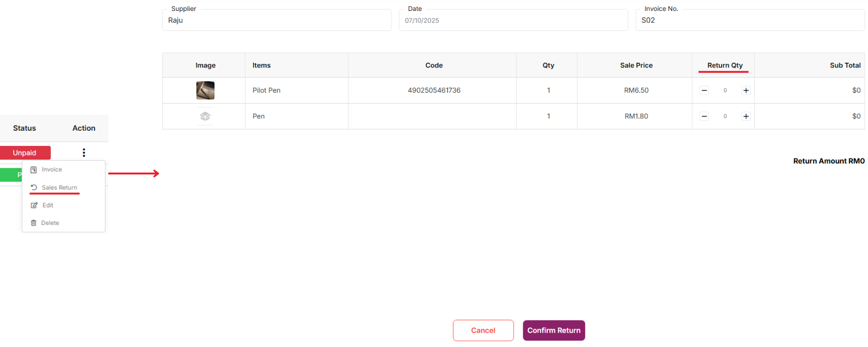Click the Pen placeholder box icon
The width and height of the screenshot is (868, 347).
205,116
